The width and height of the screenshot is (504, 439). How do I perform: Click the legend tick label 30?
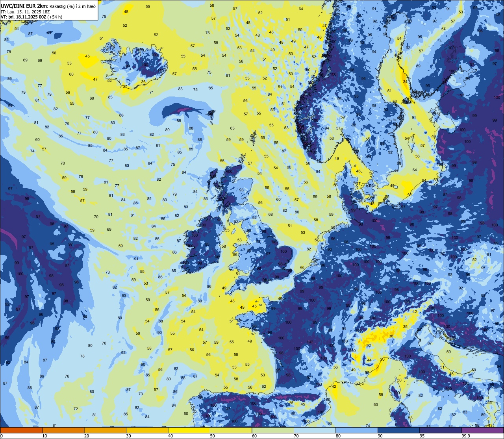pyautogui.click(x=128, y=436)
